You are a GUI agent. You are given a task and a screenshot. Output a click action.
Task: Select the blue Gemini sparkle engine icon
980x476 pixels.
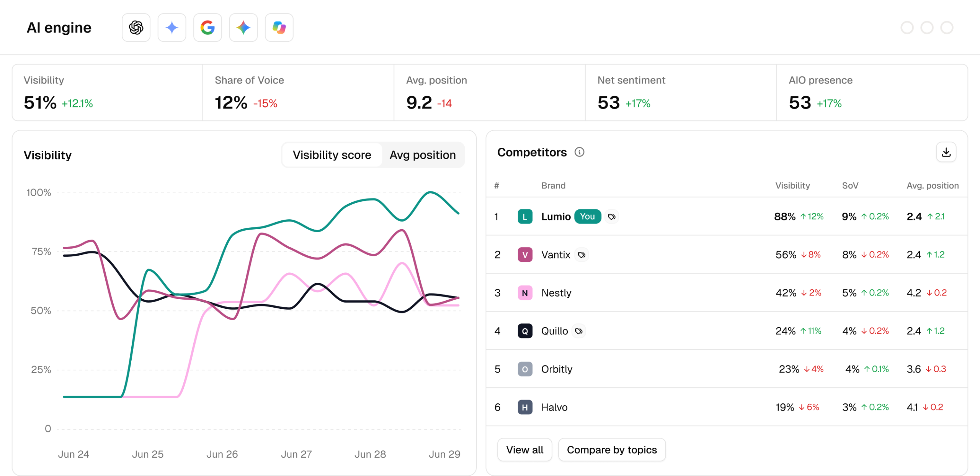pos(172,28)
